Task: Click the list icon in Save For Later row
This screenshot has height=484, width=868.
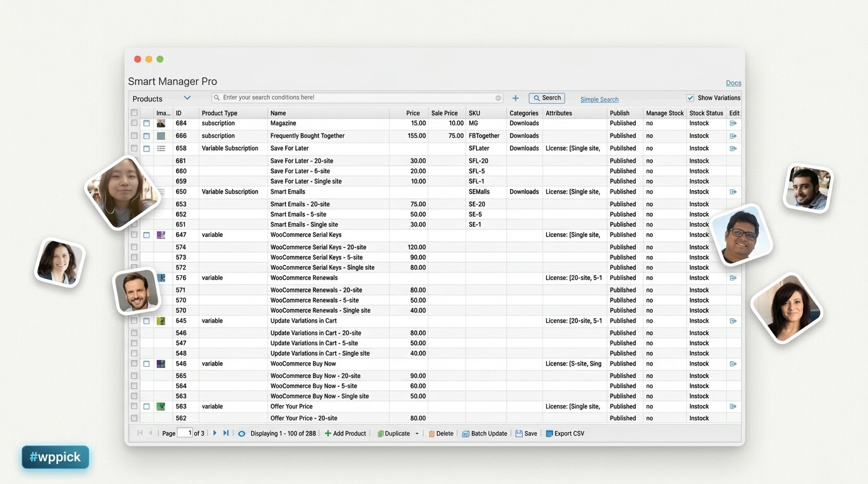Action: click(161, 149)
